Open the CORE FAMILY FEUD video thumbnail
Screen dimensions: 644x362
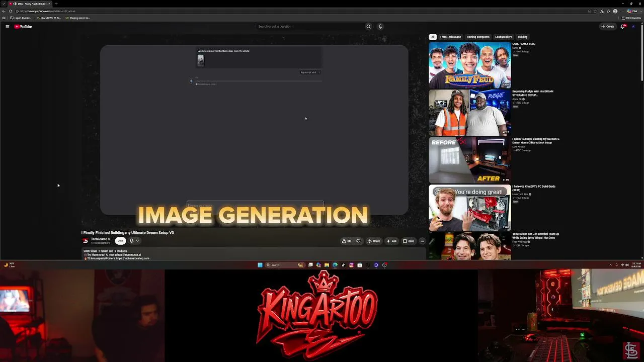pyautogui.click(x=470, y=65)
